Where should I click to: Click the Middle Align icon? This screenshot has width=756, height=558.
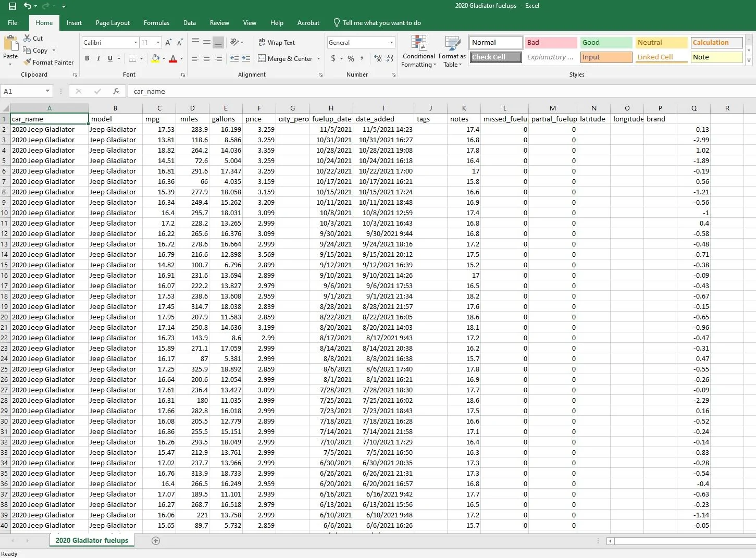207,42
